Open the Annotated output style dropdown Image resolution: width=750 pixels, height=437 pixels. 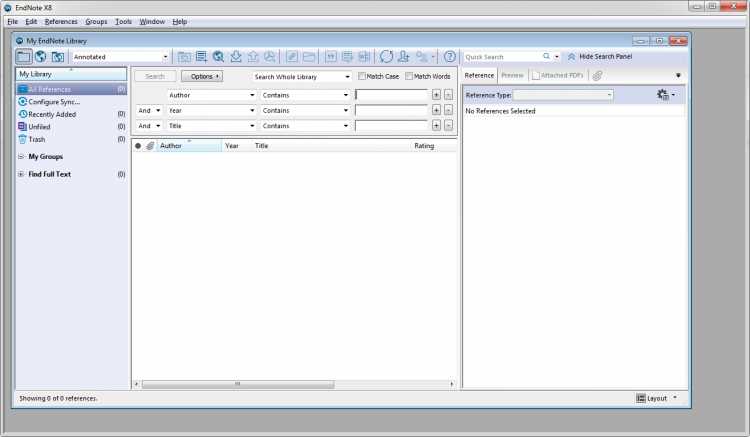[x=165, y=57]
